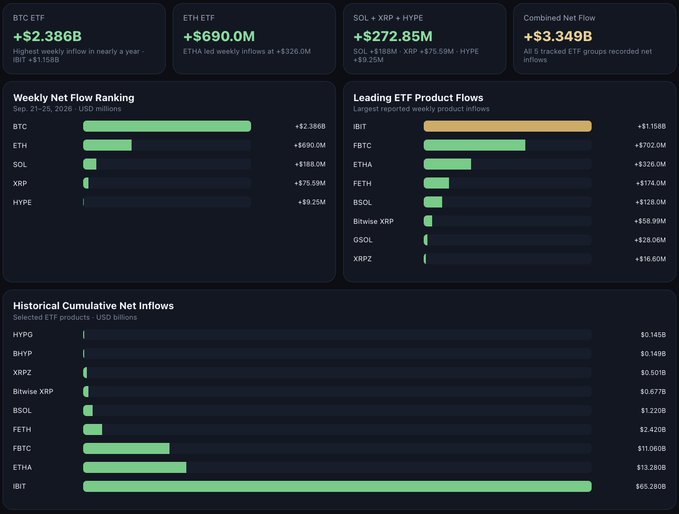Click the ETH label in Weekly Net Flow Ranking
The height and width of the screenshot is (514, 679).
coord(20,145)
